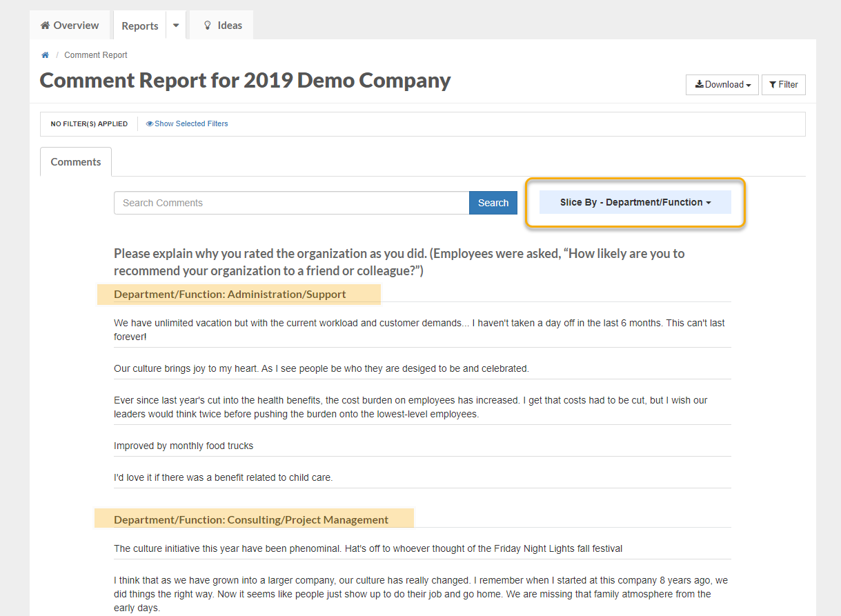Expand the Reports tab dropdown arrow

pyautogui.click(x=176, y=26)
